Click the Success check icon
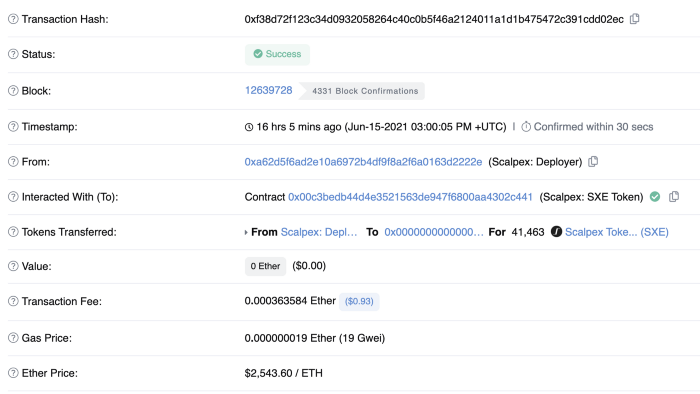Image resolution: width=700 pixels, height=394 pixels. pyautogui.click(x=258, y=54)
